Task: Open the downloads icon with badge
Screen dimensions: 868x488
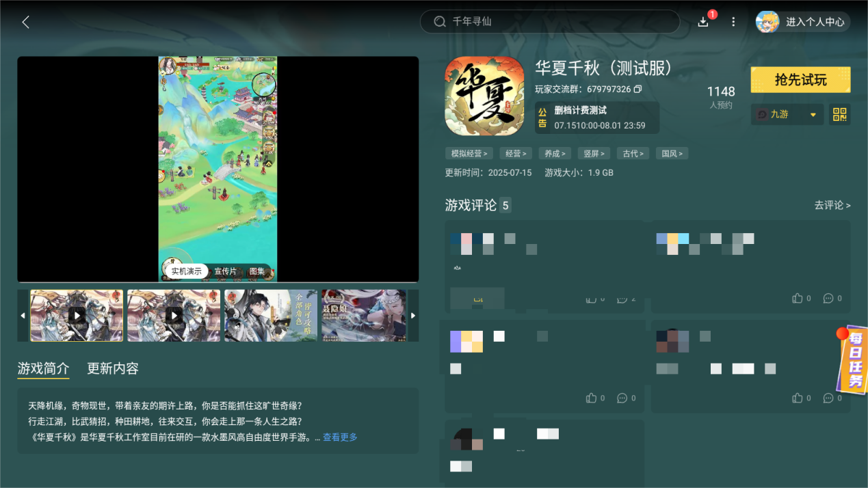Action: point(704,21)
